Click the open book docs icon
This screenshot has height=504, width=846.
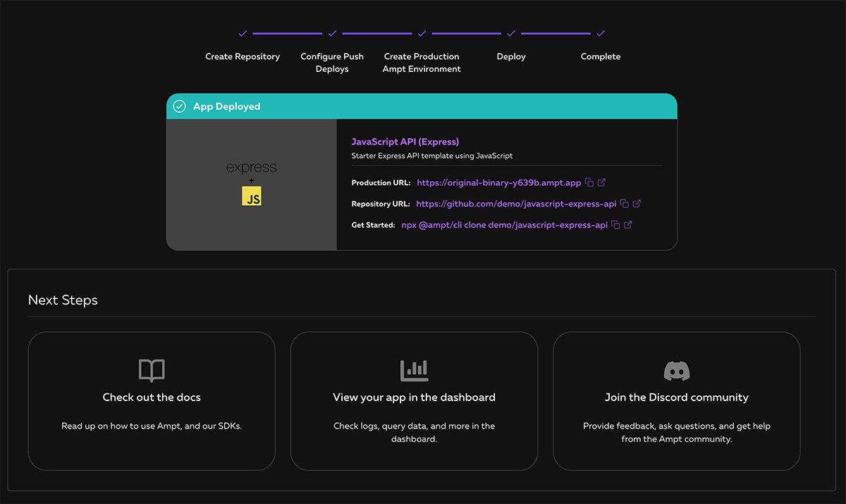coord(152,370)
